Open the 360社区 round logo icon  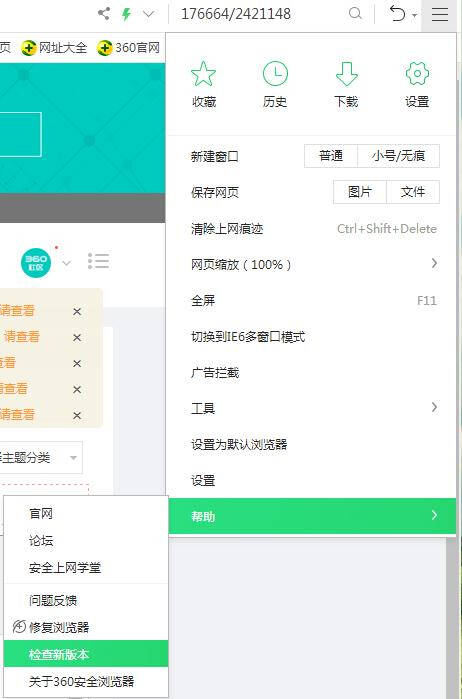pyautogui.click(x=36, y=263)
